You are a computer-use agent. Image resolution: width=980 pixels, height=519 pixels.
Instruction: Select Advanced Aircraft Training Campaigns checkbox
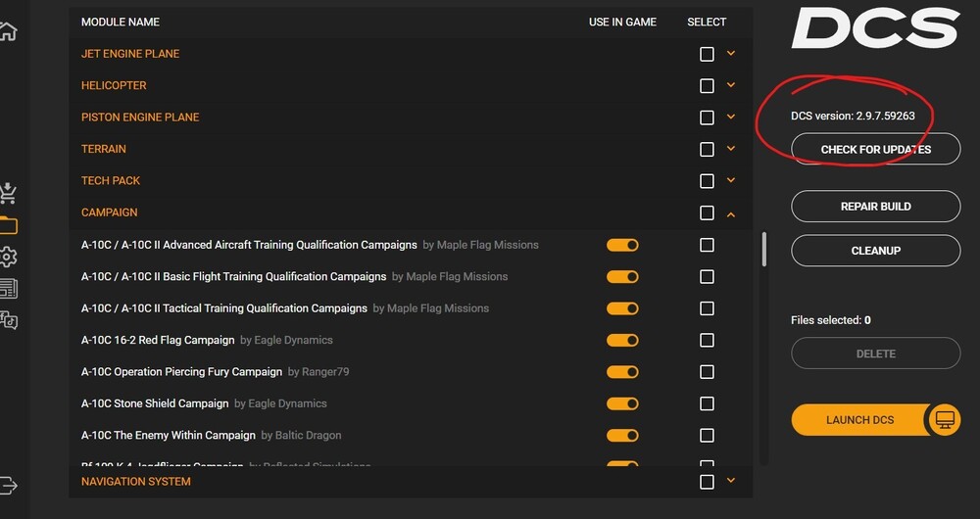click(707, 245)
